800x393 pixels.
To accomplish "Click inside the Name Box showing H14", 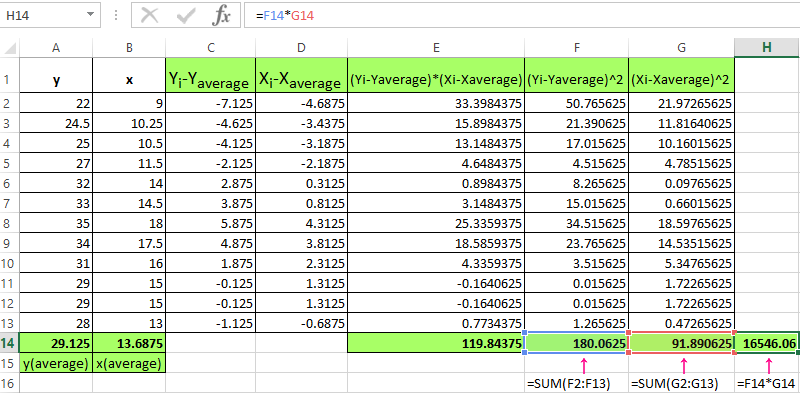I will (43, 16).
